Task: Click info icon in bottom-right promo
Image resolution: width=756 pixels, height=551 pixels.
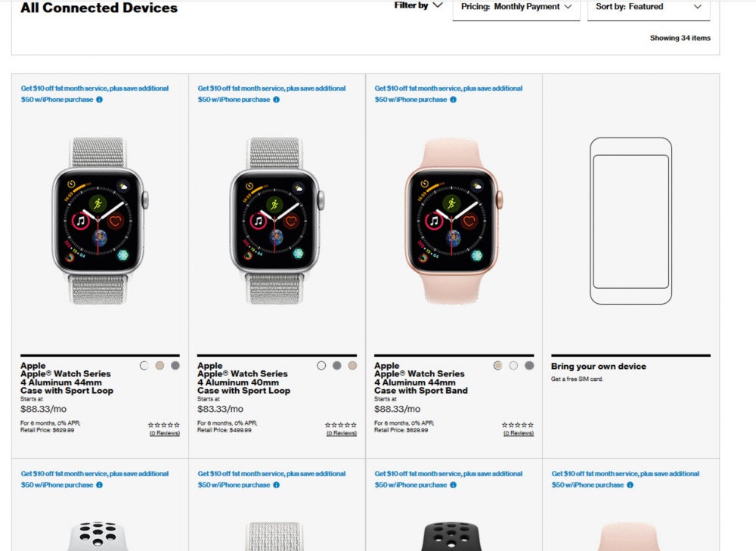Action: point(630,485)
